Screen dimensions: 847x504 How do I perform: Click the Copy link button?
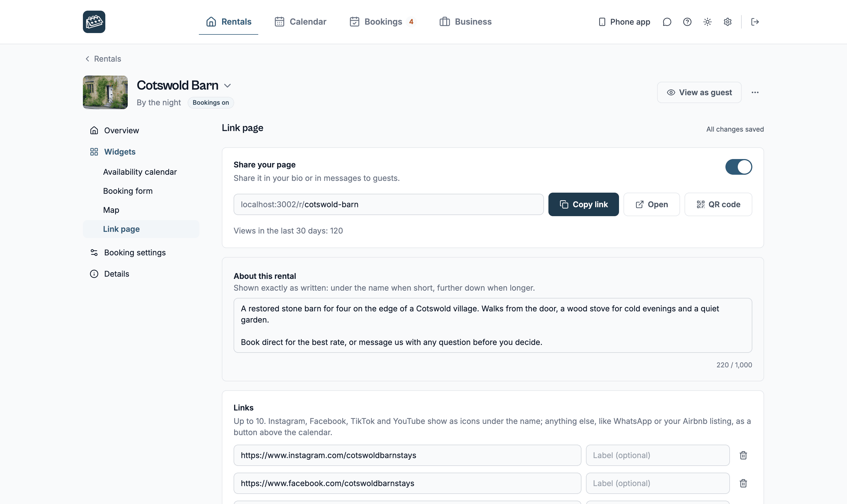click(583, 204)
